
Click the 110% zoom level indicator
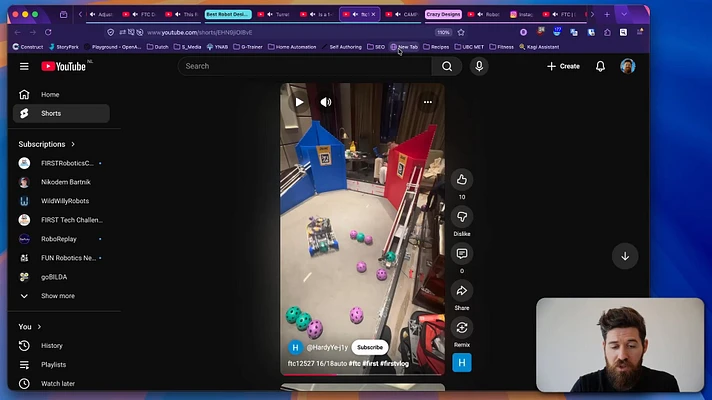(x=443, y=33)
